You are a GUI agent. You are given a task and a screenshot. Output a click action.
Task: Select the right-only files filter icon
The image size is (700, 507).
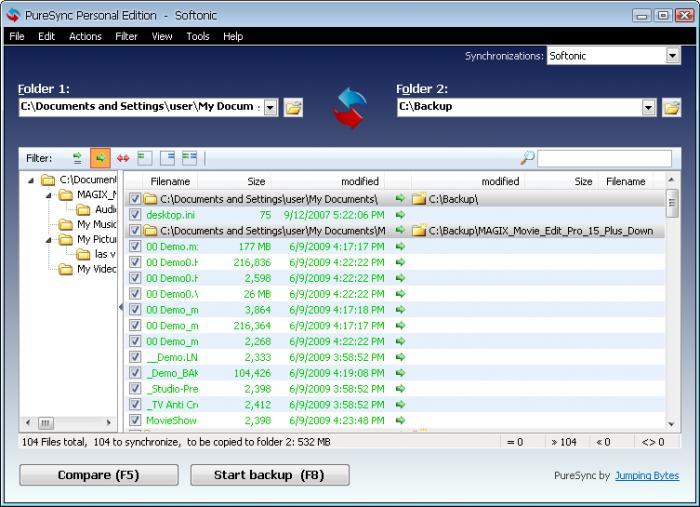point(167,158)
